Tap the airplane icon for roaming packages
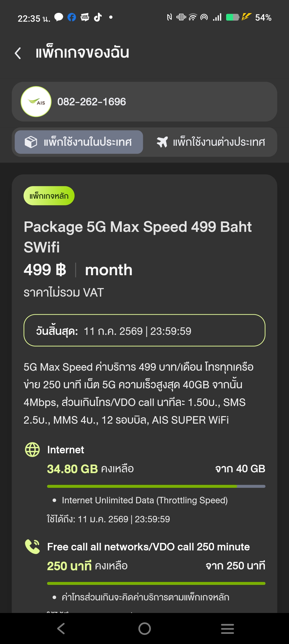The height and width of the screenshot is (644, 289). (162, 142)
